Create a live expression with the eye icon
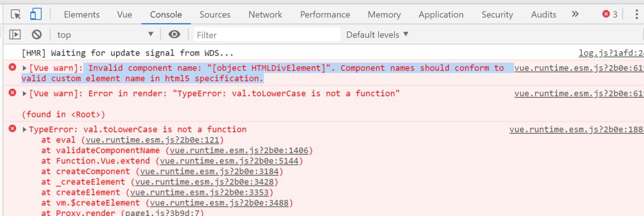The width and height of the screenshot is (644, 216). (x=174, y=35)
